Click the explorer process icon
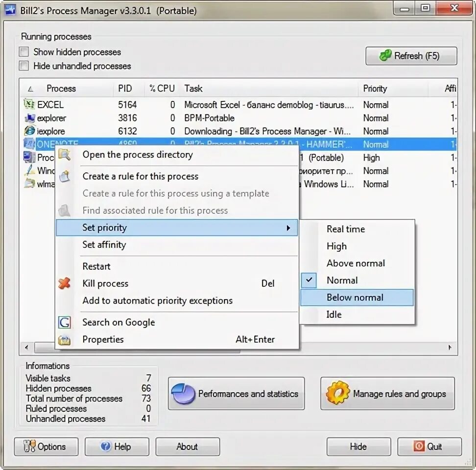Screen dimensions: 476x470 [29, 117]
